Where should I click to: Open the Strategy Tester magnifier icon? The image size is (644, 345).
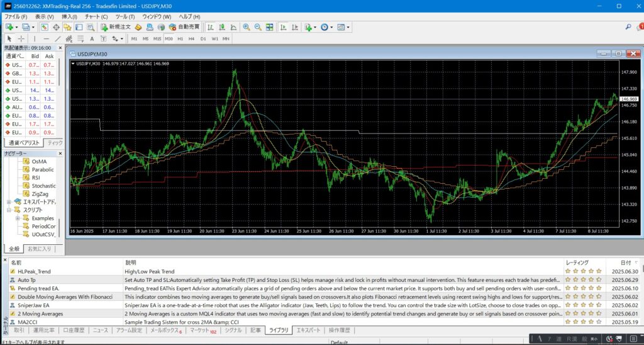point(91,27)
